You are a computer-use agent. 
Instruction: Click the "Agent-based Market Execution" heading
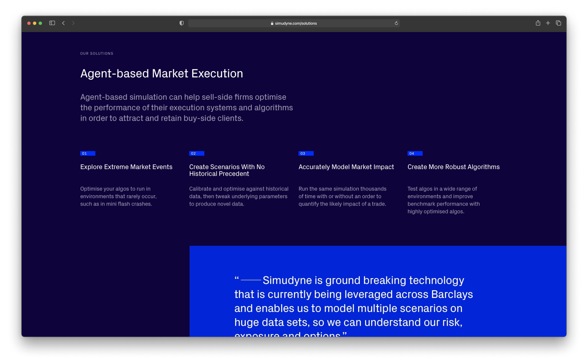pyautogui.click(x=161, y=73)
